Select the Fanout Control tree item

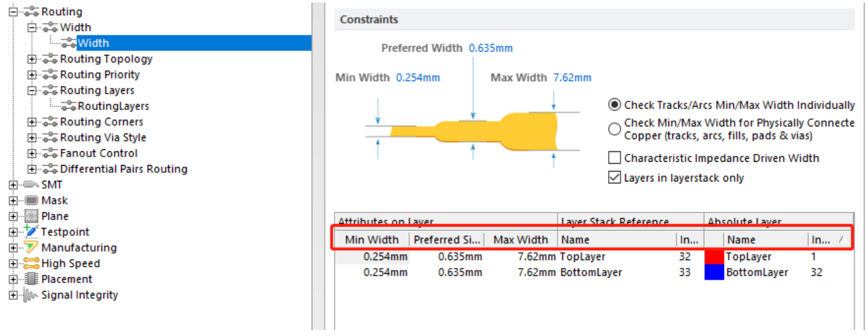click(98, 153)
